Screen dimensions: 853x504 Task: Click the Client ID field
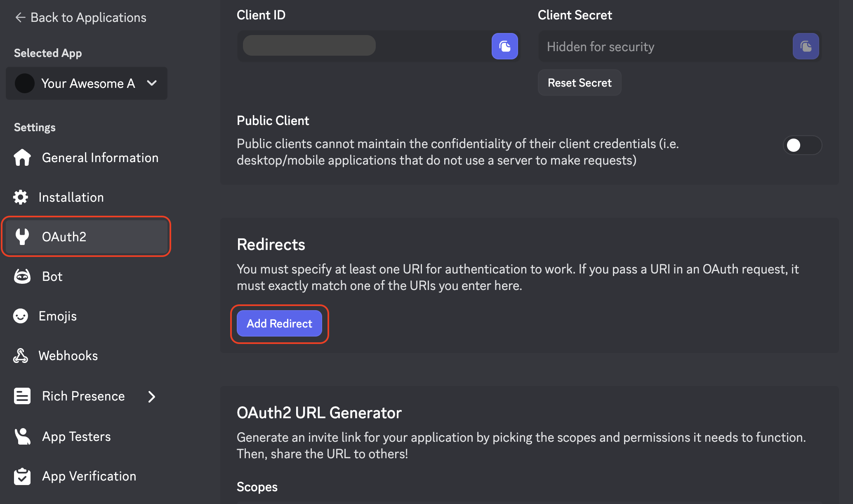pos(363,46)
